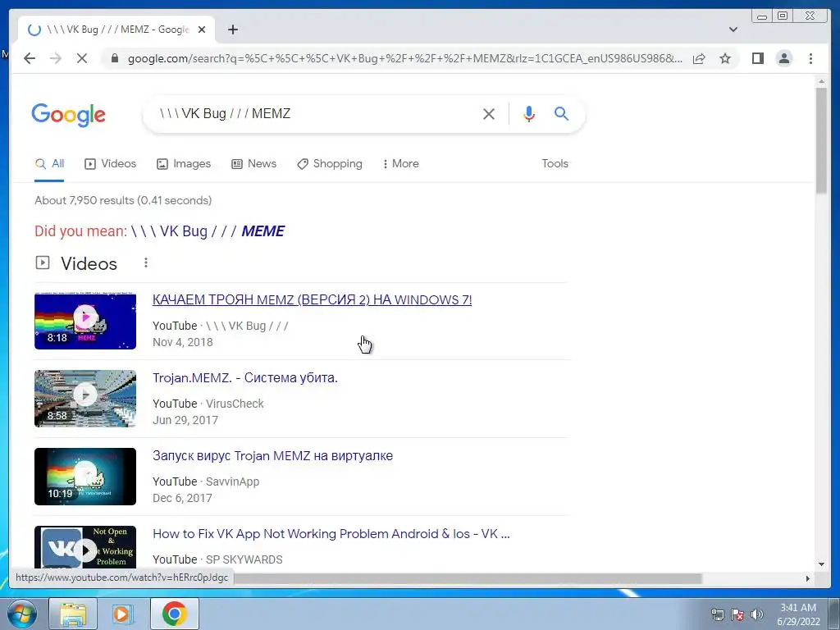Open volume control speaker icon
The image size is (840, 630).
point(757,614)
